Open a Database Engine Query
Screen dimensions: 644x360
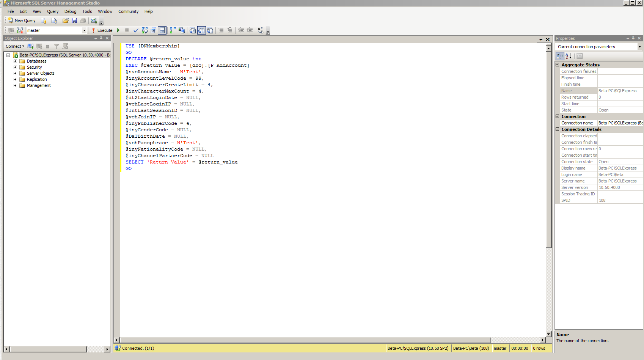tap(44, 20)
